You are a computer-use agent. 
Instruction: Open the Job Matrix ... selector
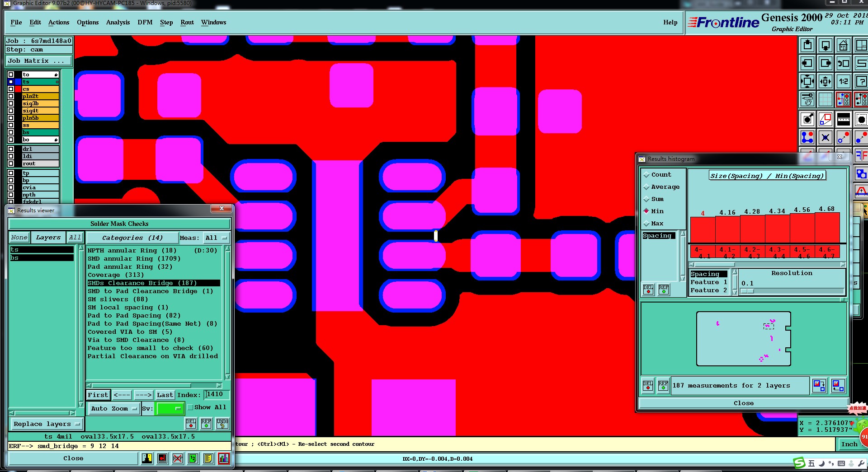pyautogui.click(x=39, y=61)
